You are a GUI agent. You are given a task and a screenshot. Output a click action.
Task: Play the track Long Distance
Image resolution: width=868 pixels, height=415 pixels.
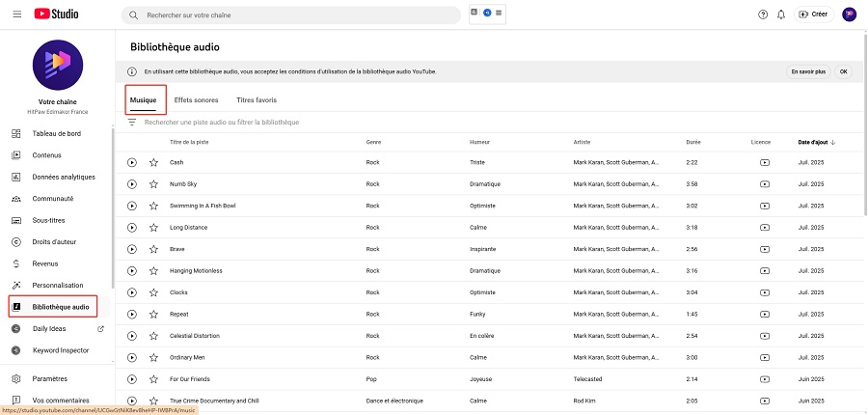pos(132,227)
